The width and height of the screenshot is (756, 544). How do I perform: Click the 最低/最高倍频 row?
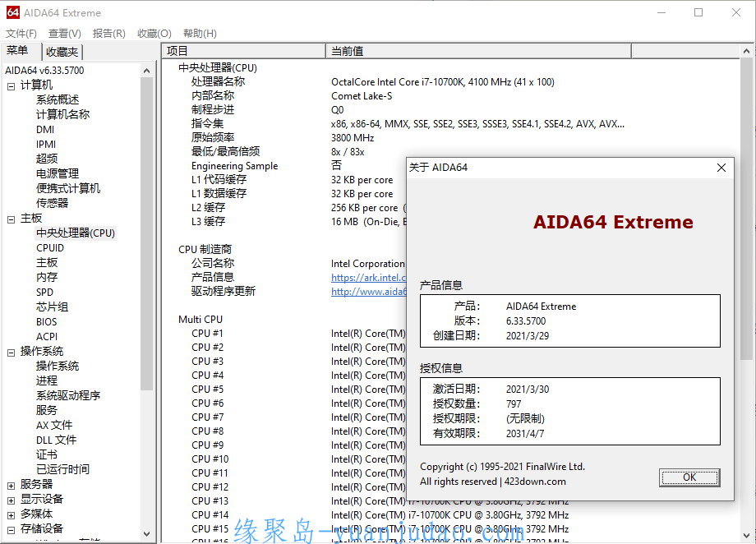point(451,152)
